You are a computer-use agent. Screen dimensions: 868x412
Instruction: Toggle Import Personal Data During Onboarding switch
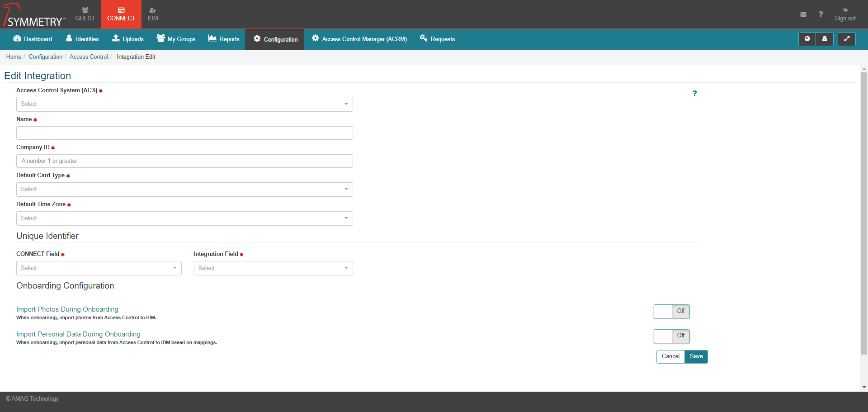coord(672,336)
